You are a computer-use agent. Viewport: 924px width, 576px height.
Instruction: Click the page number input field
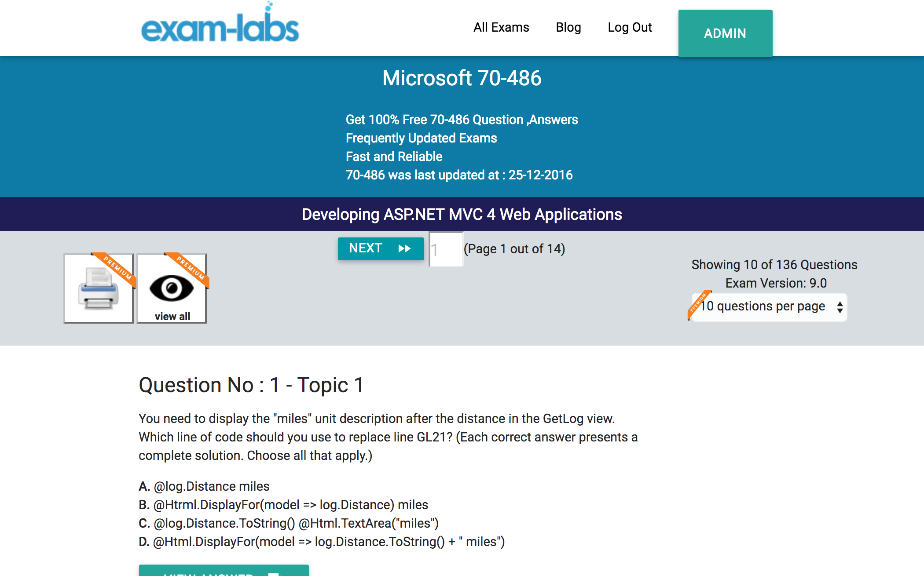(x=446, y=249)
